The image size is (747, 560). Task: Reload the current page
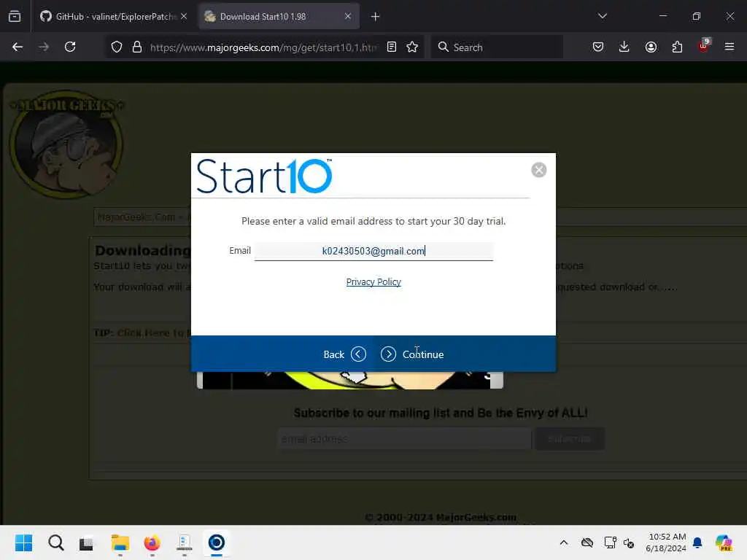click(x=70, y=47)
